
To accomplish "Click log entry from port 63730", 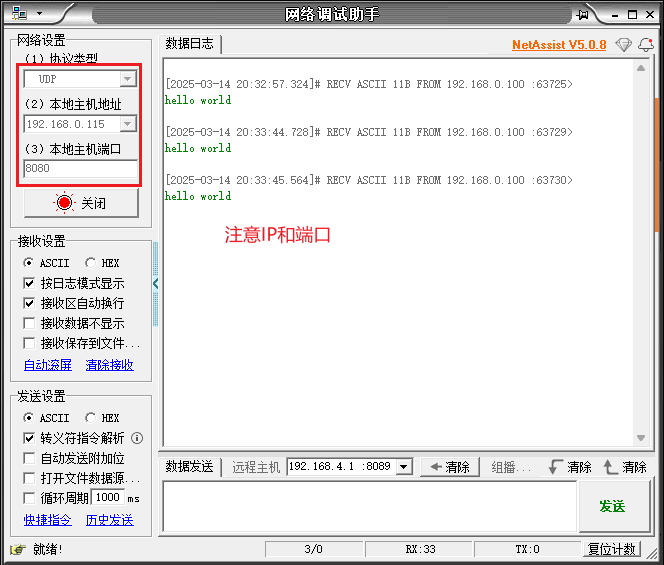I will point(369,180).
